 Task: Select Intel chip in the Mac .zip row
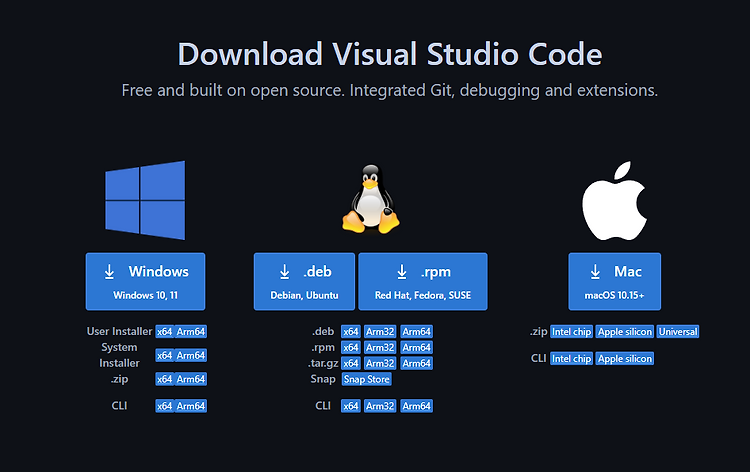tap(572, 331)
